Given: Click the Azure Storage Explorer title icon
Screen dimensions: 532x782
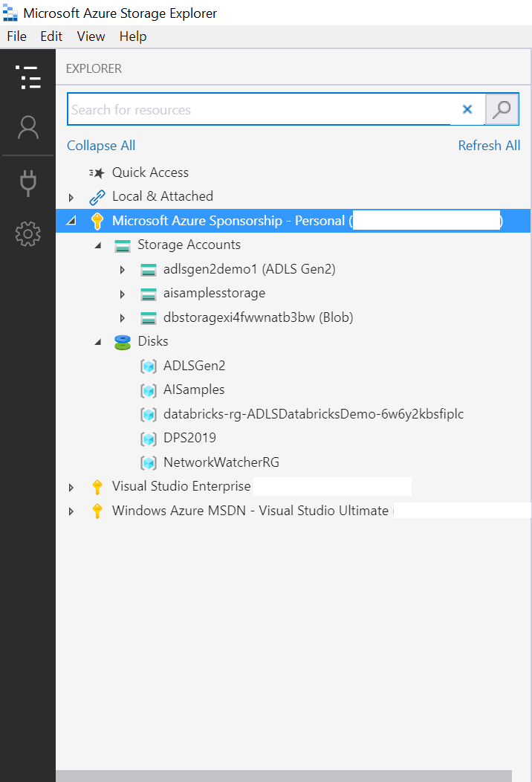Looking at the screenshot, I should click(10, 13).
